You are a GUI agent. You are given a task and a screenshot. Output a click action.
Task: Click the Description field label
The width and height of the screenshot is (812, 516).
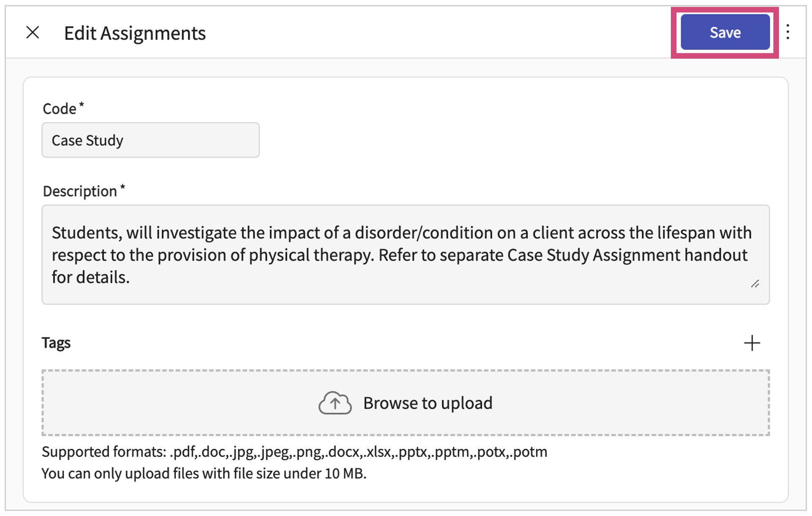tap(80, 191)
